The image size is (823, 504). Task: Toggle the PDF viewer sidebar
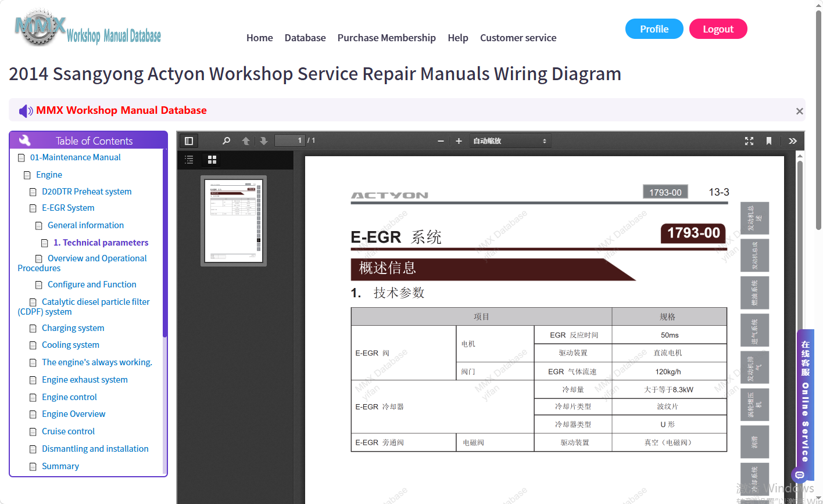[x=188, y=141]
